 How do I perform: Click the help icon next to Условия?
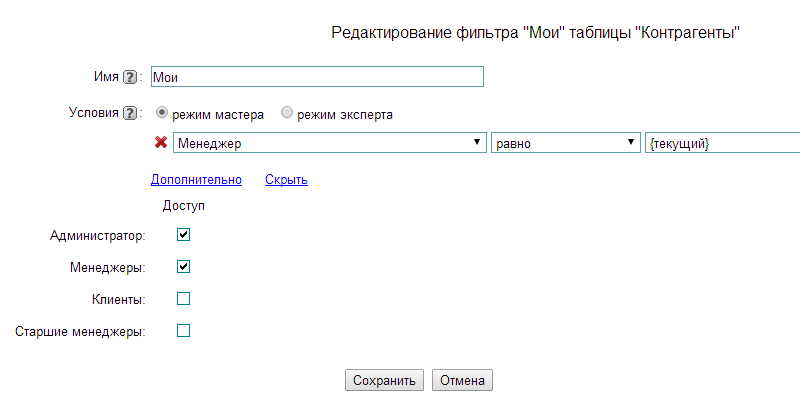[130, 113]
